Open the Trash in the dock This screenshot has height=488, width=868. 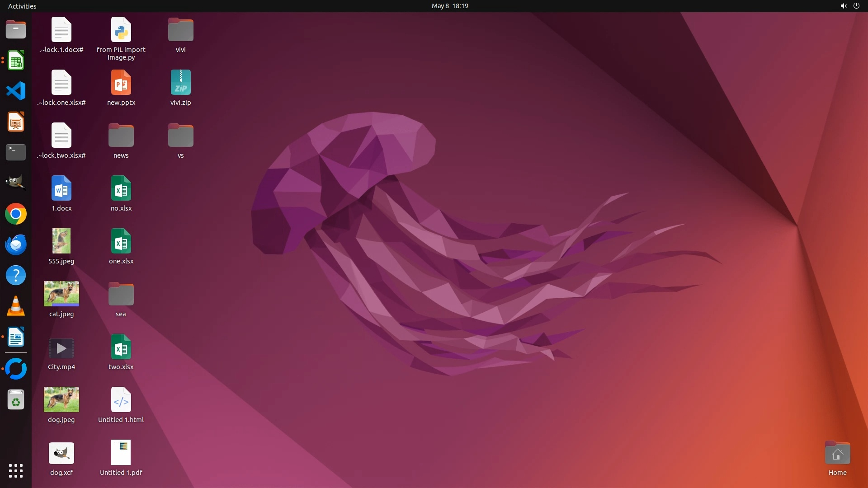tap(16, 400)
